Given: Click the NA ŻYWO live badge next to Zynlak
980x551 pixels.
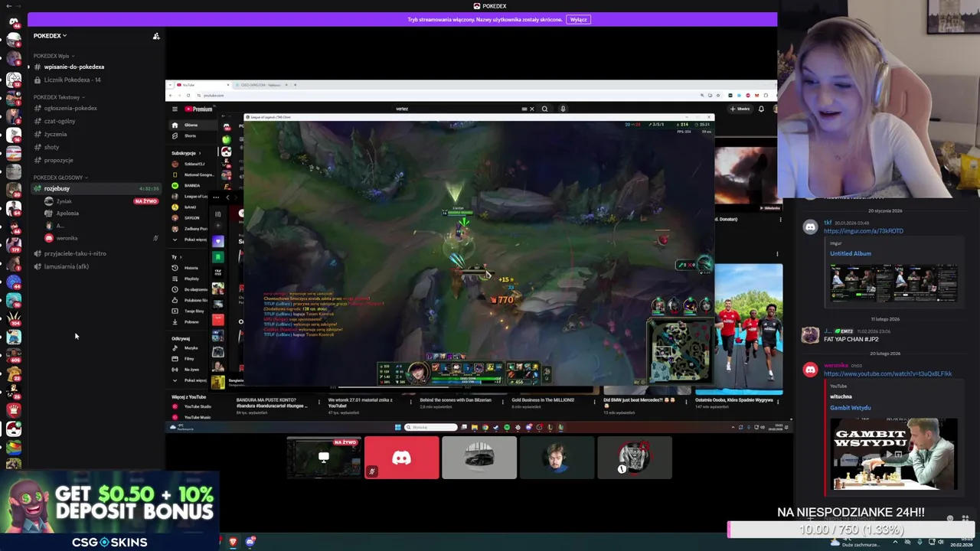Looking at the screenshot, I should pyautogui.click(x=145, y=201).
